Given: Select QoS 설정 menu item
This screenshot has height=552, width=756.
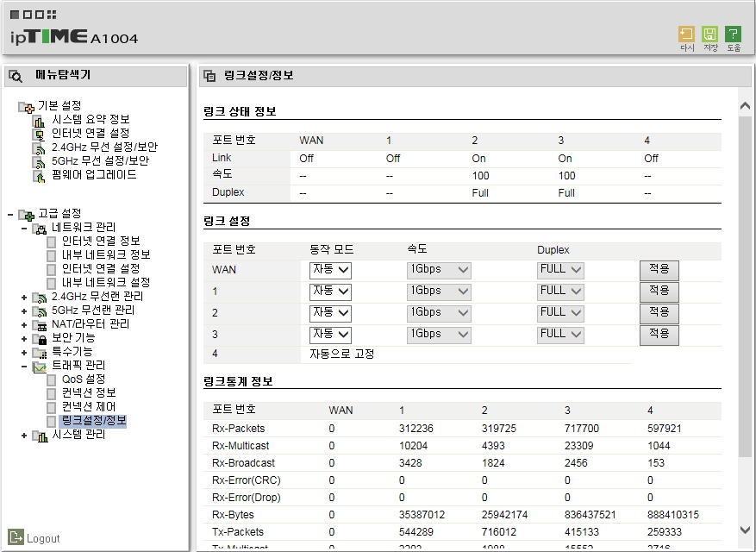Looking at the screenshot, I should [x=84, y=379].
